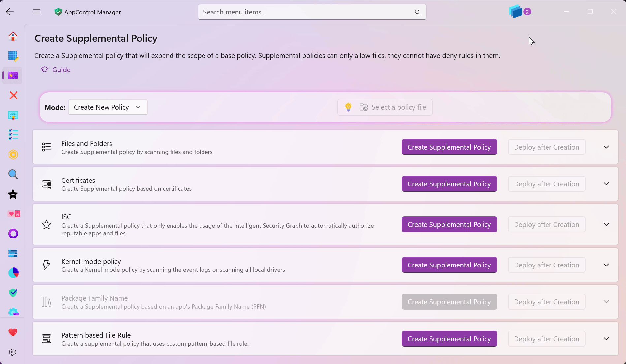Click the Kernel-mode policy lightning icon
This screenshot has height=364, width=626.
pos(47,265)
